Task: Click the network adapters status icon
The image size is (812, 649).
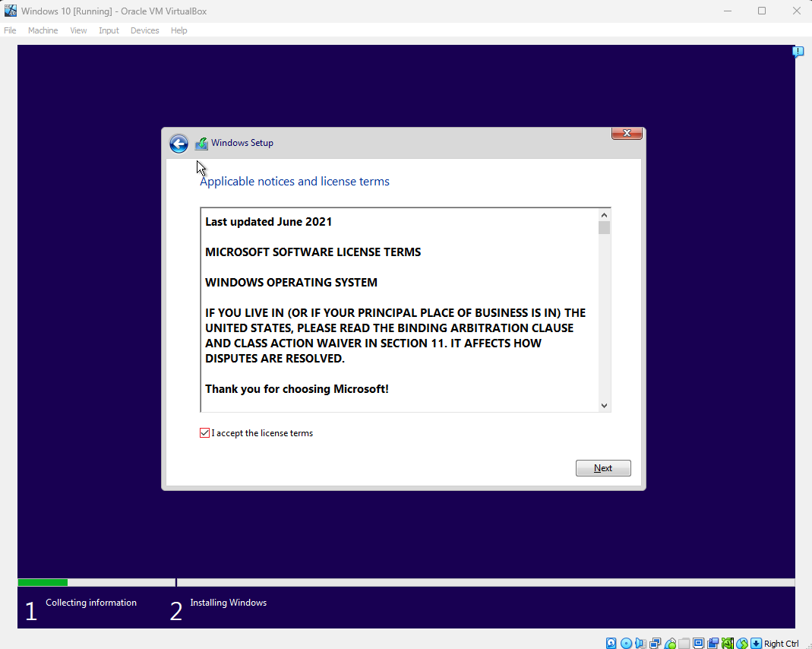Action: [655, 644]
